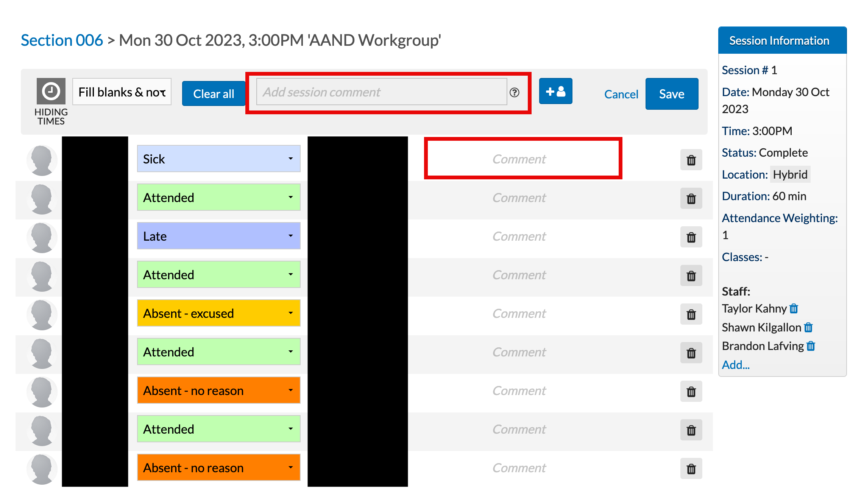
Task: Open the Section 006 breadcrumb link
Action: [62, 40]
